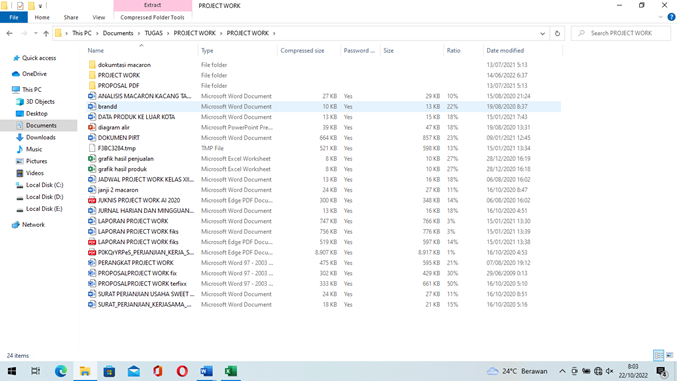Click the Back navigation arrow
The height and width of the screenshot is (381, 677).
9,33
